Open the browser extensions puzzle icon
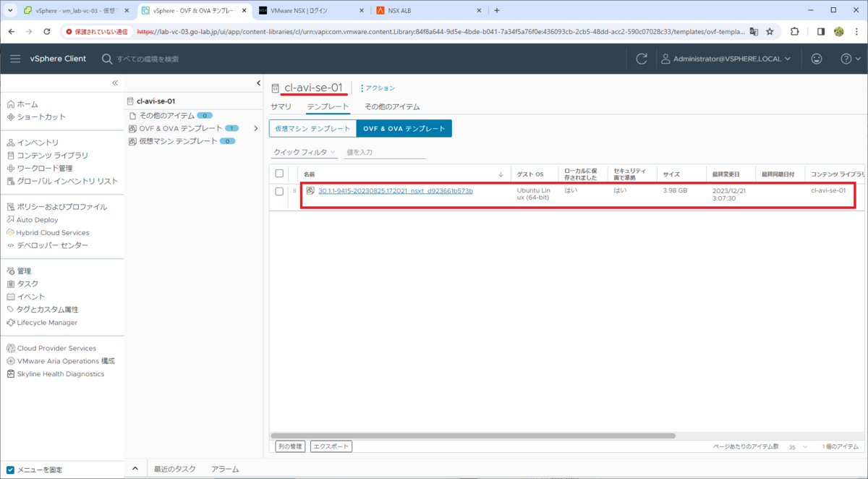868x479 pixels. tap(795, 32)
